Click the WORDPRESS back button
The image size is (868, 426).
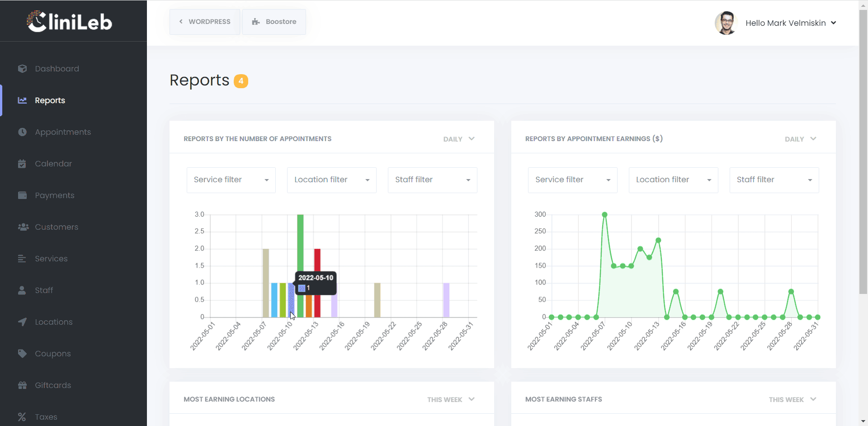click(x=205, y=22)
